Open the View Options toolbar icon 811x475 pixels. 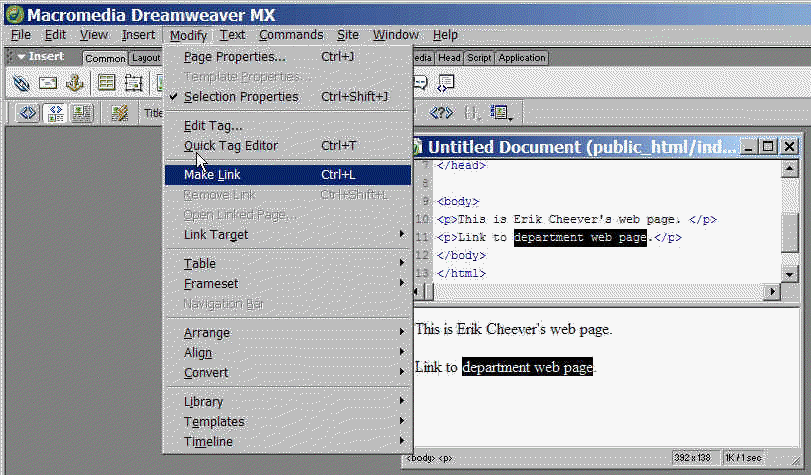pos(501,113)
